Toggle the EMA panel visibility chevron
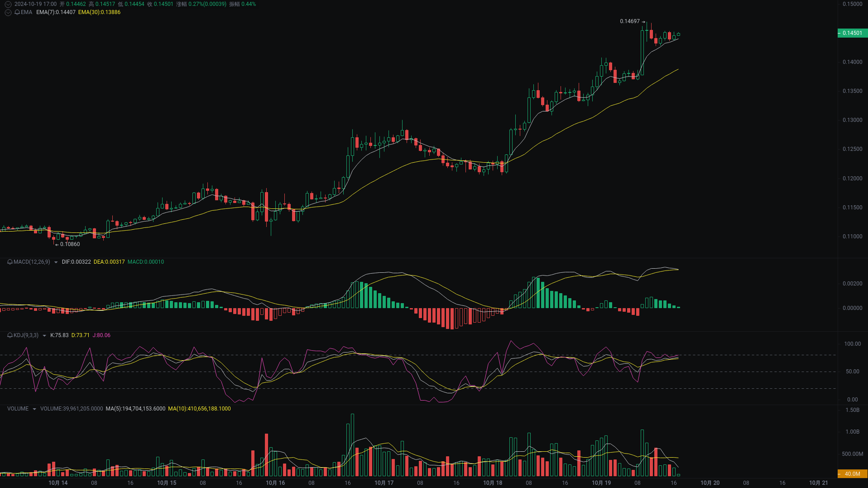The height and width of the screenshot is (488, 868). [x=7, y=13]
